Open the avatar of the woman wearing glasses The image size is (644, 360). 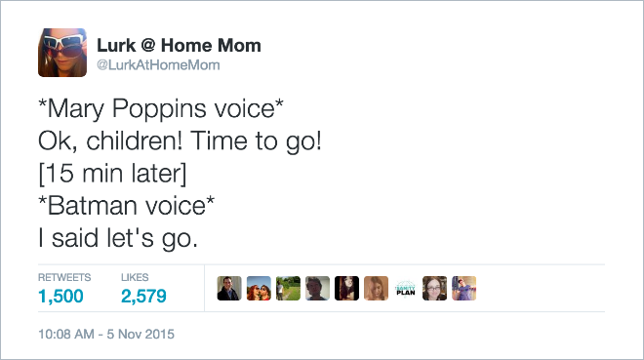pos(434,288)
